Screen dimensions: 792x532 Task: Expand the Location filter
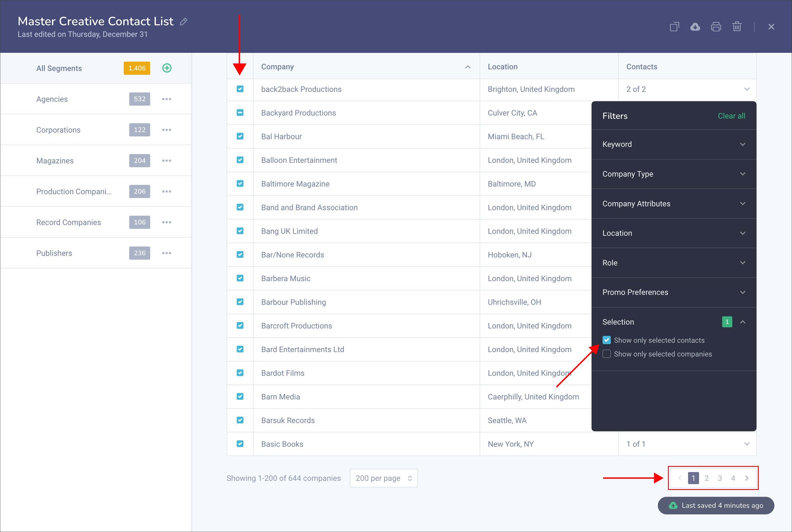(674, 233)
